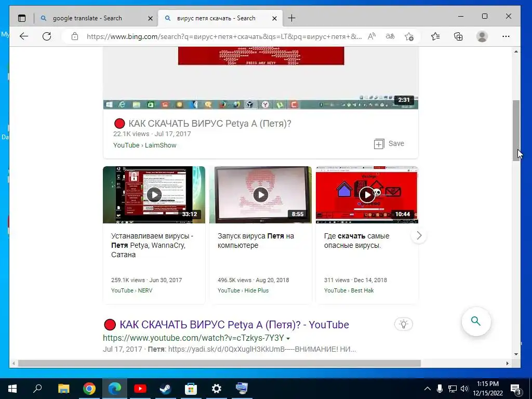Open YouTube app icon in taskbar
This screenshot has width=532, height=399.
point(140,389)
